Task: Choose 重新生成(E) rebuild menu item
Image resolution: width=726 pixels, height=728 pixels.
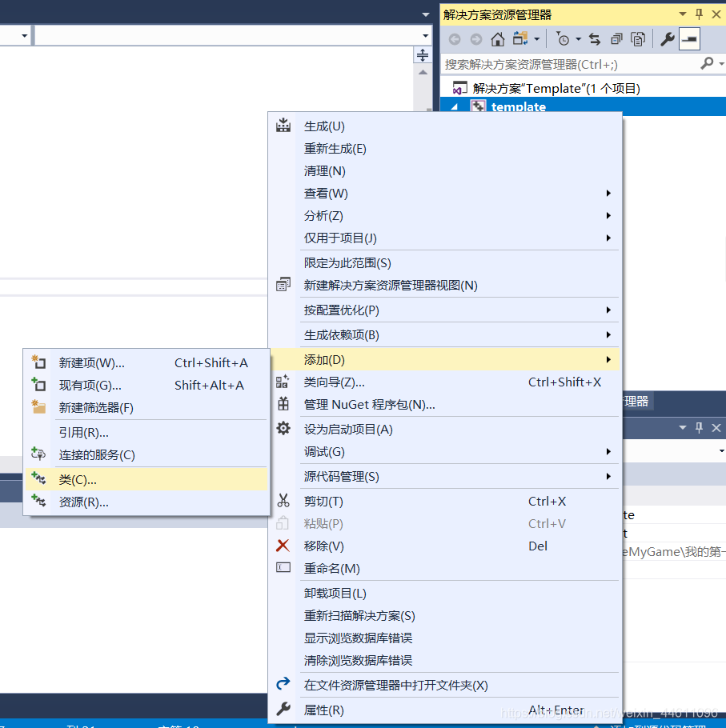Action: (x=444, y=149)
